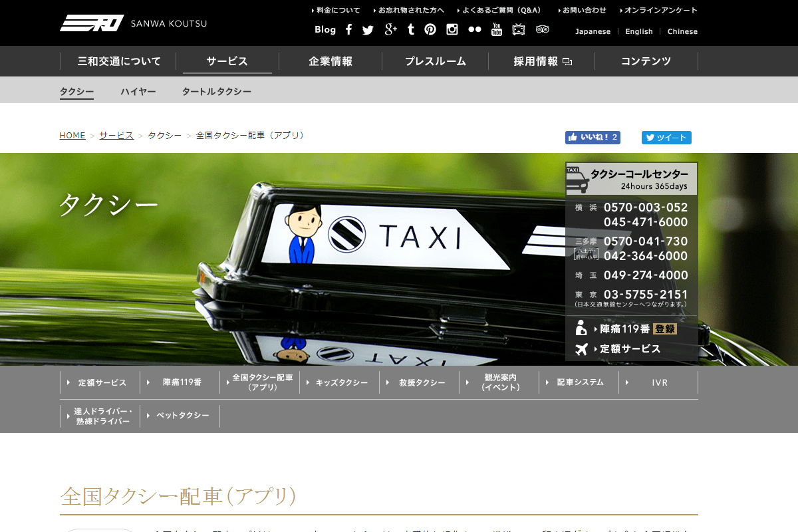
Task: Select the タクシー sub tab
Action: (76, 92)
